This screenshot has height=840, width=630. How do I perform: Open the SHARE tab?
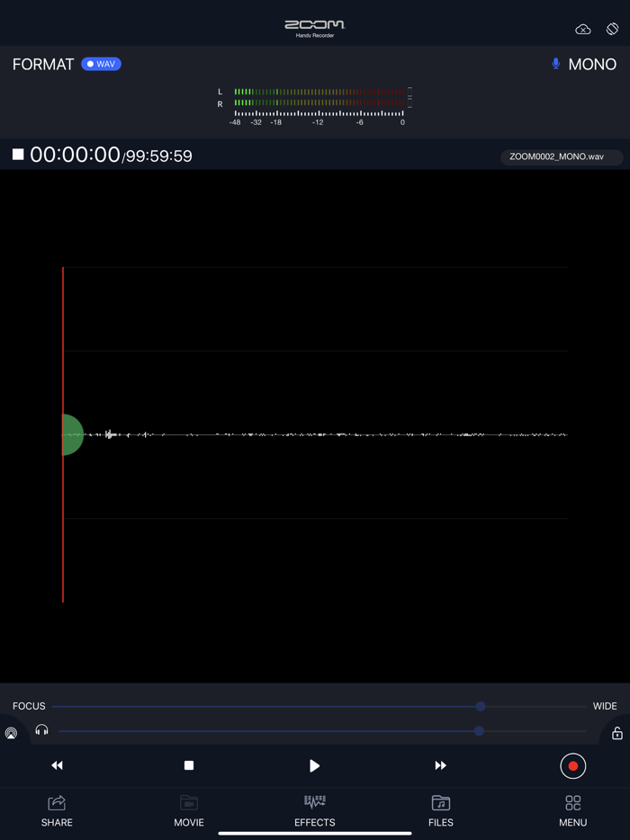57,810
